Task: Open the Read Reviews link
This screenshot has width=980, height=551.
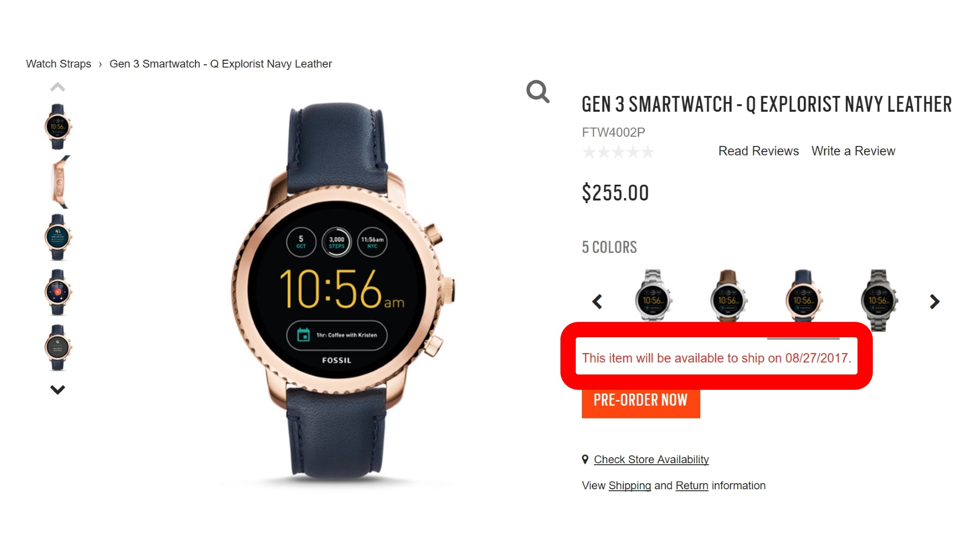Action: pyautogui.click(x=758, y=151)
